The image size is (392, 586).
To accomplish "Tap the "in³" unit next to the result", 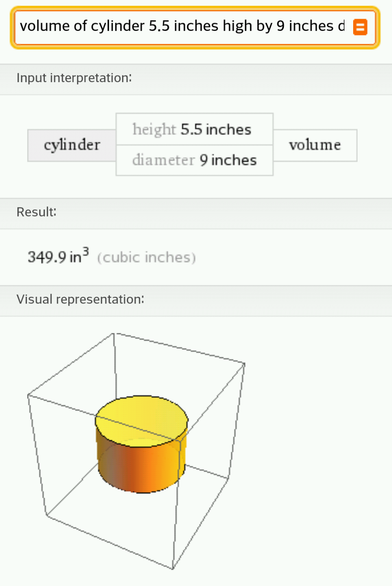I will [79, 256].
